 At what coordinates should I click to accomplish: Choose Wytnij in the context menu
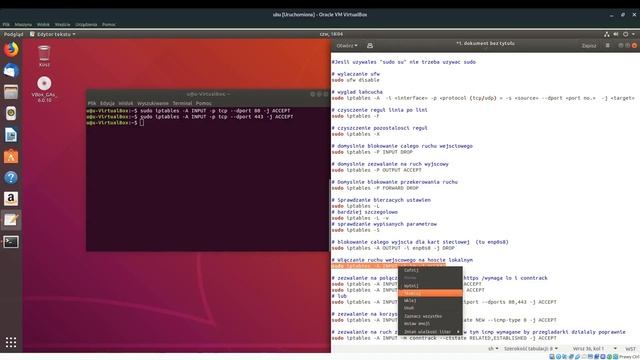(x=431, y=286)
